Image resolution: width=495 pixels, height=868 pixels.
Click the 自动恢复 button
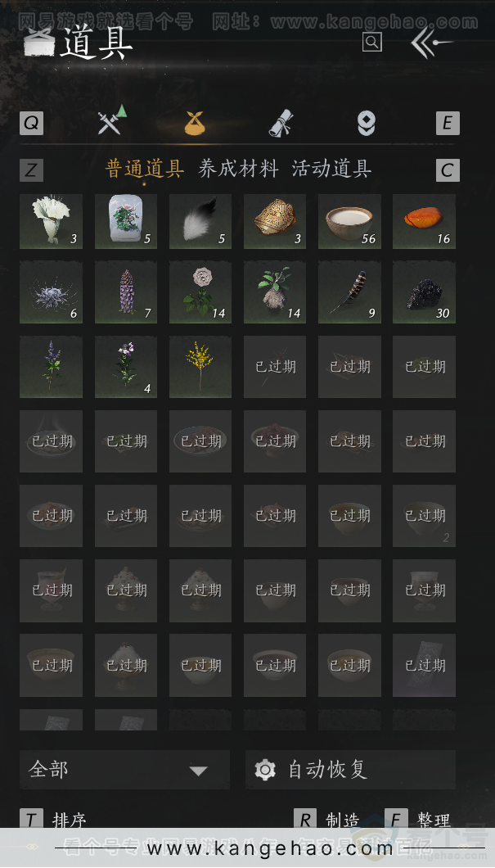(x=350, y=770)
